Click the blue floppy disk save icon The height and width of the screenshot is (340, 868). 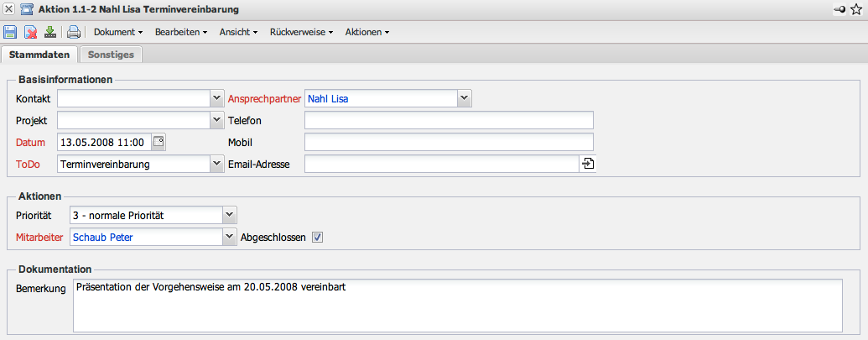point(10,33)
